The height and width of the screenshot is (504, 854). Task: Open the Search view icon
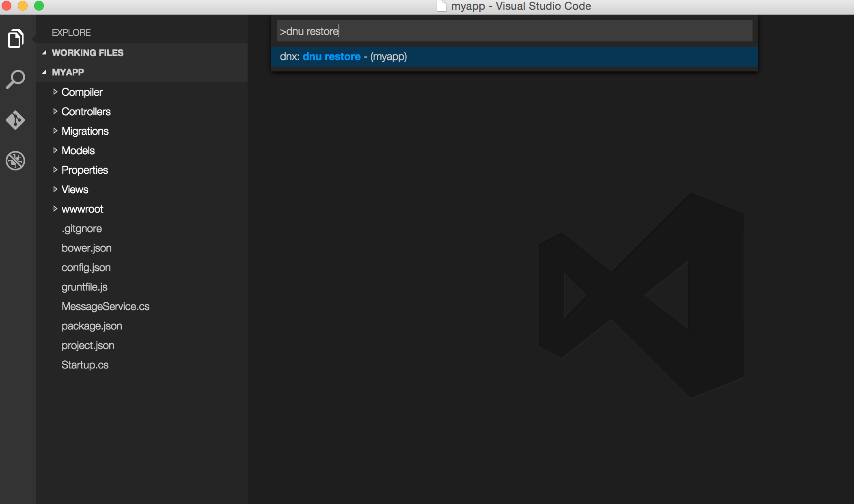(x=16, y=80)
